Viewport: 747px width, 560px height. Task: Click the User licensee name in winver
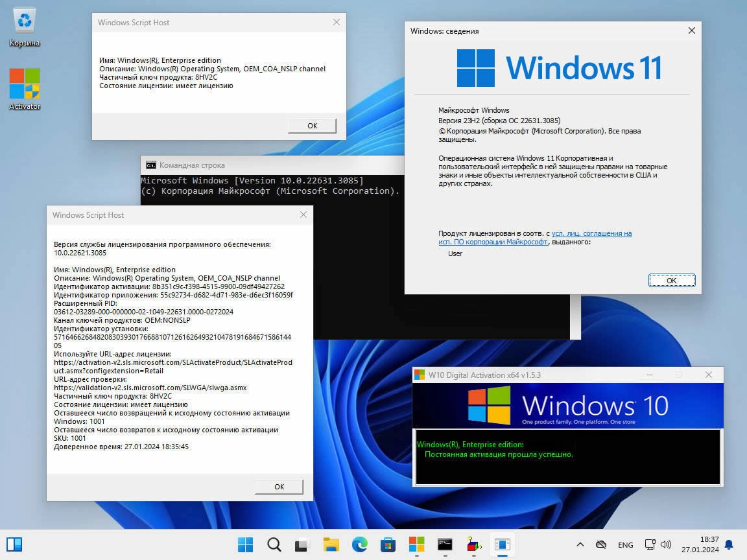tap(455, 253)
